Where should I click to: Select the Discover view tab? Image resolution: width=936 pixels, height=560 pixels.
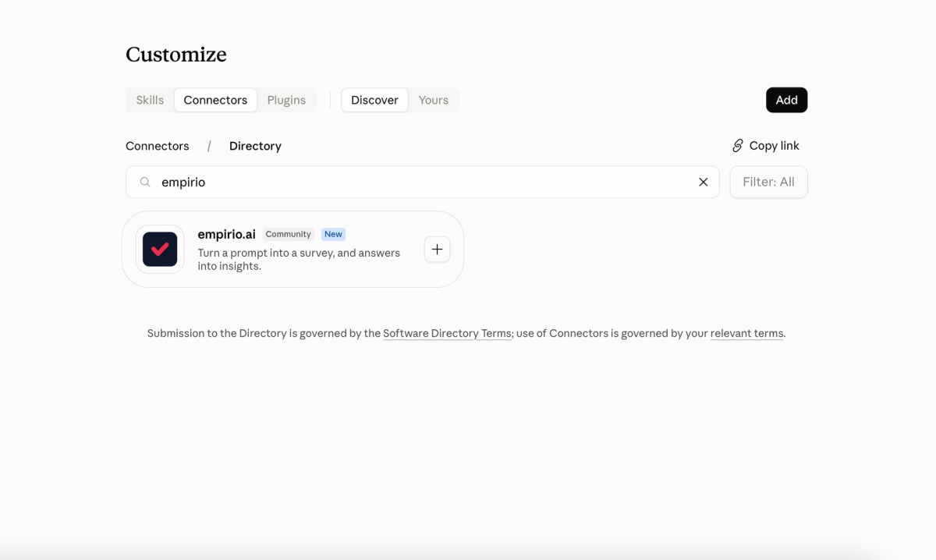click(x=374, y=100)
